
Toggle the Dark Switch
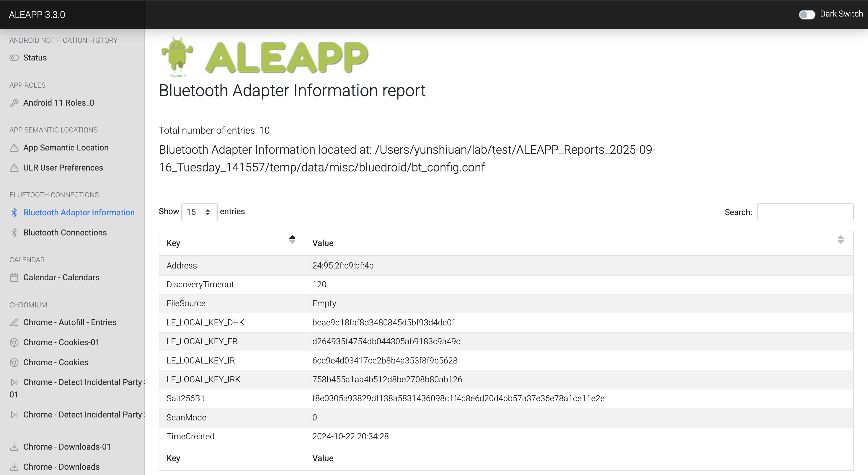point(807,14)
